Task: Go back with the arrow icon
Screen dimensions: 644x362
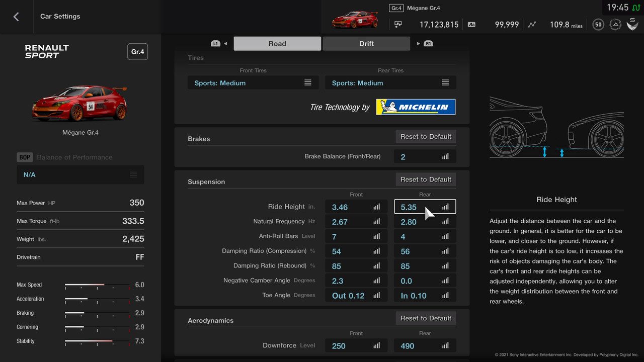Action: pyautogui.click(x=16, y=17)
